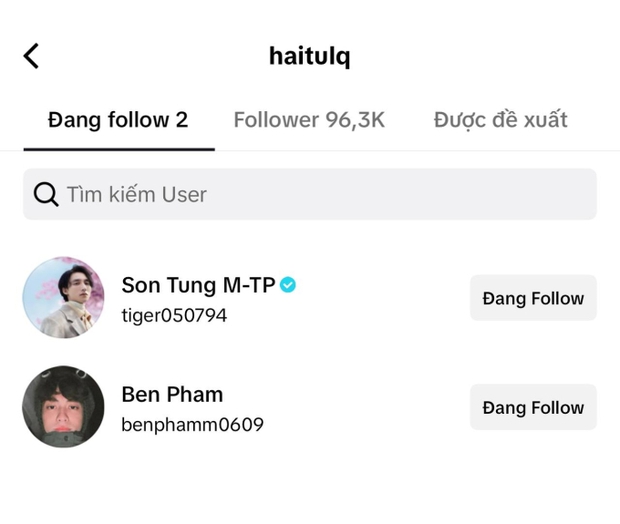The height and width of the screenshot is (524, 620).
Task: Tap the haitulq page title
Action: coord(310,56)
